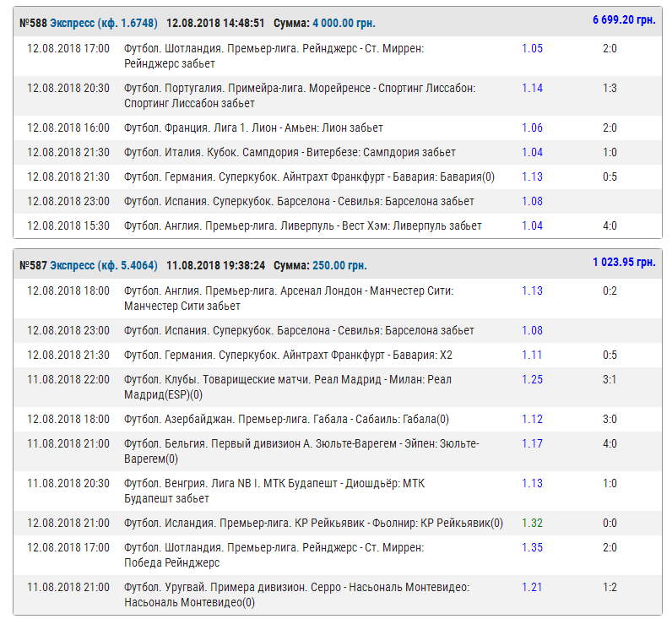This screenshot has height=619, width=672.
Task: Click bet placement time 11.08.2018 19:38:24
Action: (x=215, y=265)
